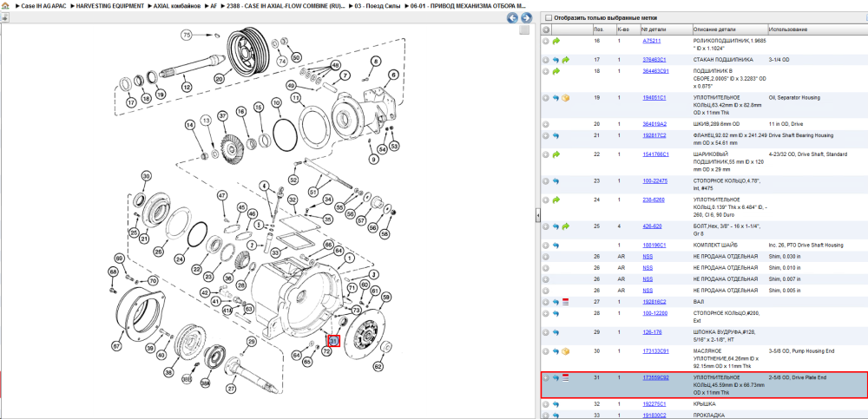
Task: Click the plus icon in the table header
Action: [x=546, y=29]
